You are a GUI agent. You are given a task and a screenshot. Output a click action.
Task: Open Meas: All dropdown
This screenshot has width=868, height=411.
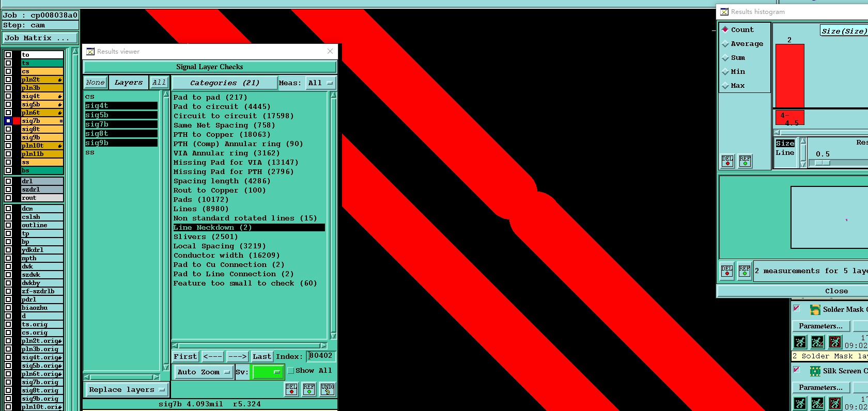[x=320, y=83]
